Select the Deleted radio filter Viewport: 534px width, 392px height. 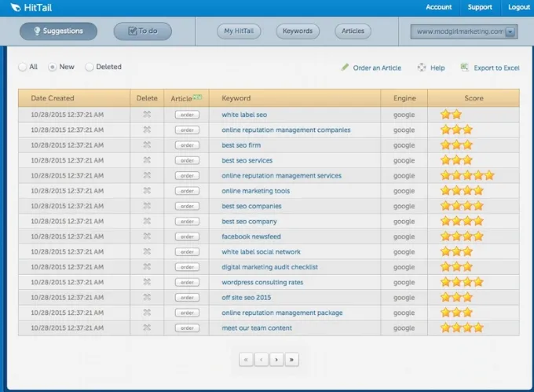[90, 67]
